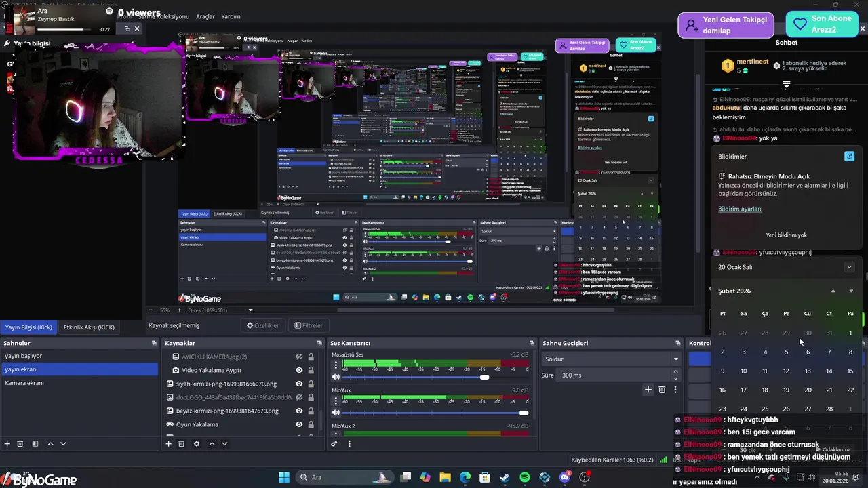This screenshot has height=488, width=868.
Task: Add a new scene in Sahneler panel
Action: point(7,444)
